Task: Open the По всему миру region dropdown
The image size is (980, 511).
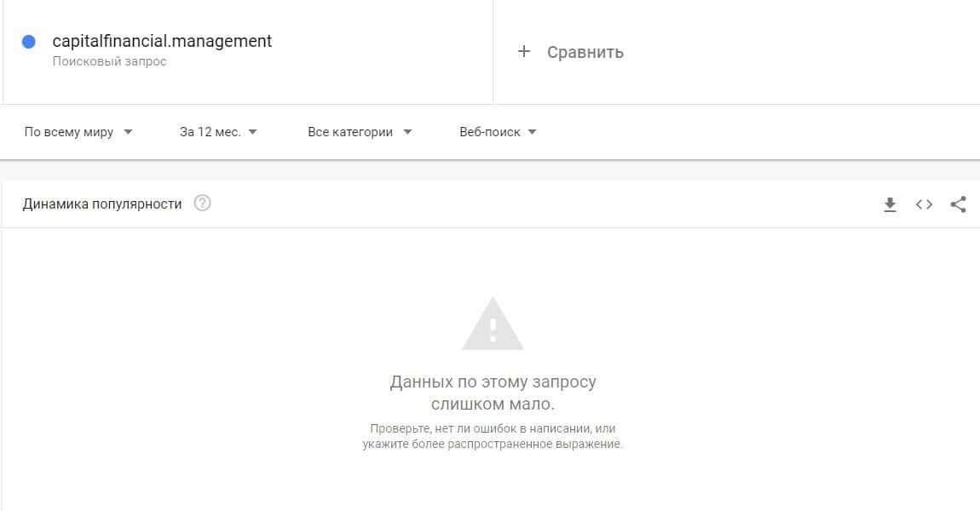Action: click(x=78, y=132)
